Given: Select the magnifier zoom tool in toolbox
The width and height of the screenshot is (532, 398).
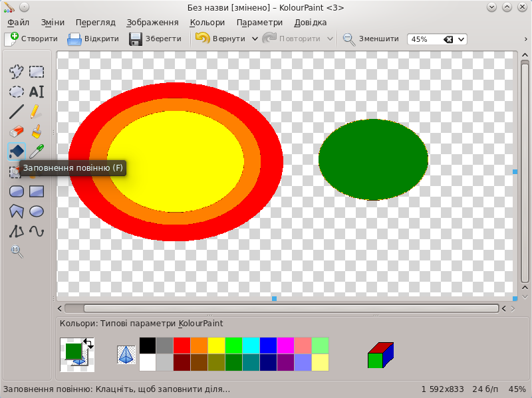Looking at the screenshot, I should coord(17,251).
